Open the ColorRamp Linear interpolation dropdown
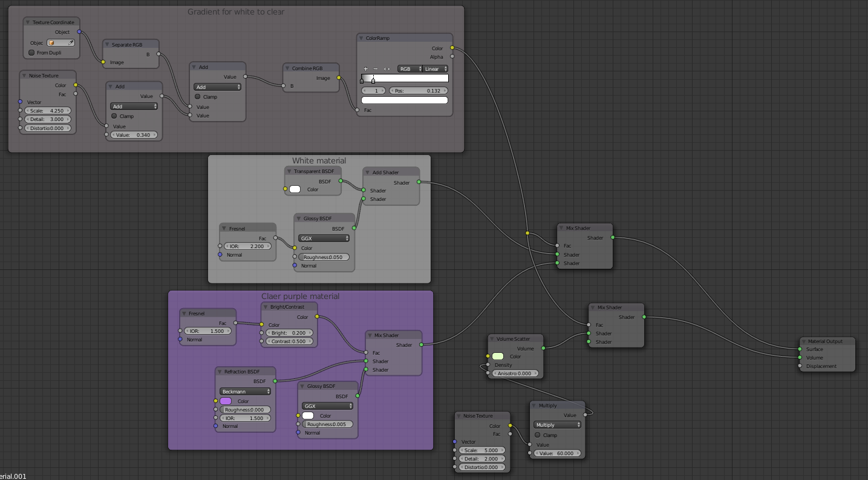Screen dimensions: 868x480 coord(436,69)
